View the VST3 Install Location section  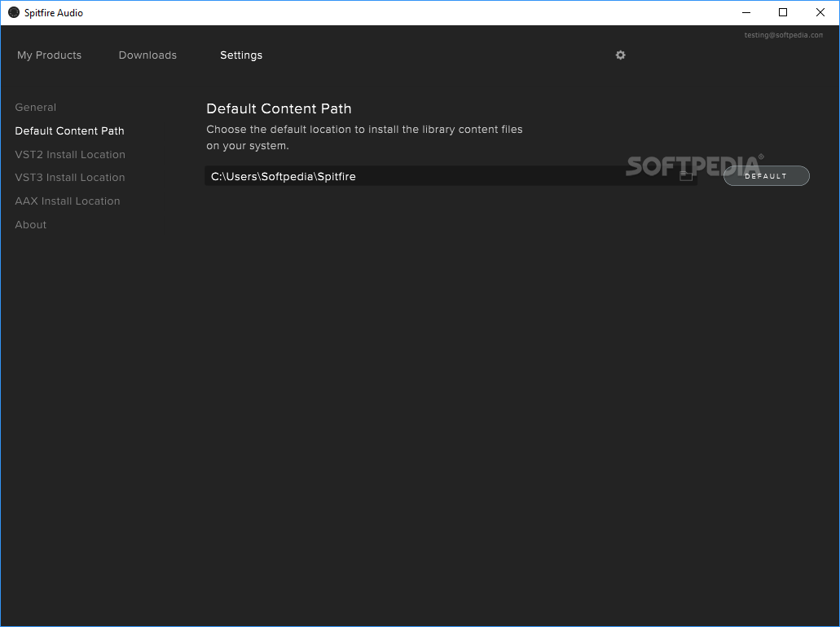pyautogui.click(x=70, y=177)
